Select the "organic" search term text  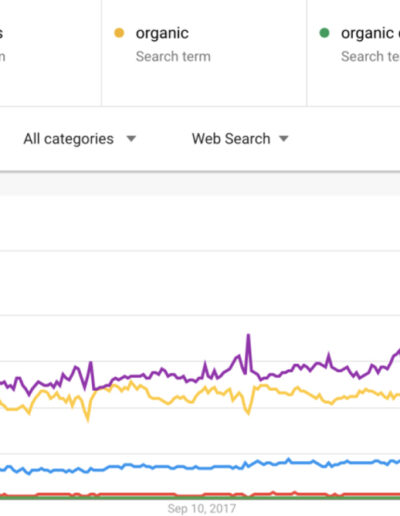(x=162, y=34)
